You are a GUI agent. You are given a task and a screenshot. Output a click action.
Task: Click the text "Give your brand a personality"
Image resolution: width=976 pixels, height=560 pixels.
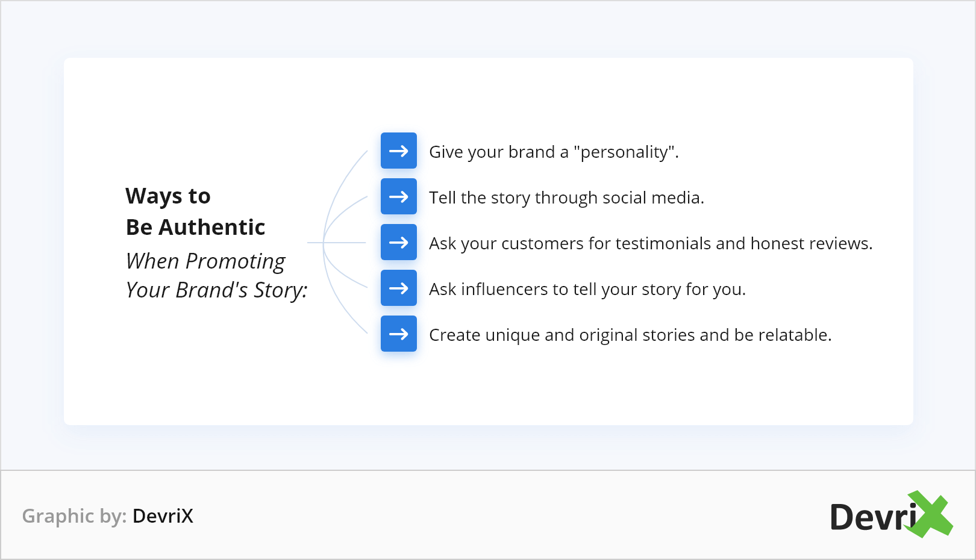553,152
